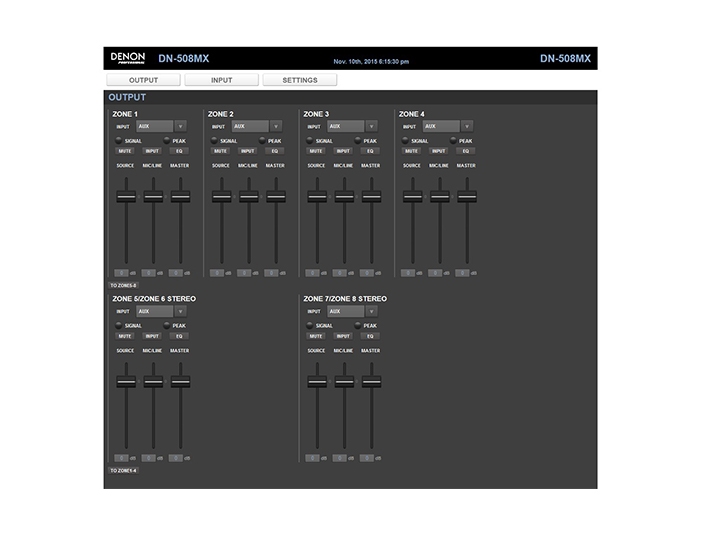Toggle the Zone 1 INPUT button
Image resolution: width=710 pixels, height=533 pixels.
(x=152, y=151)
